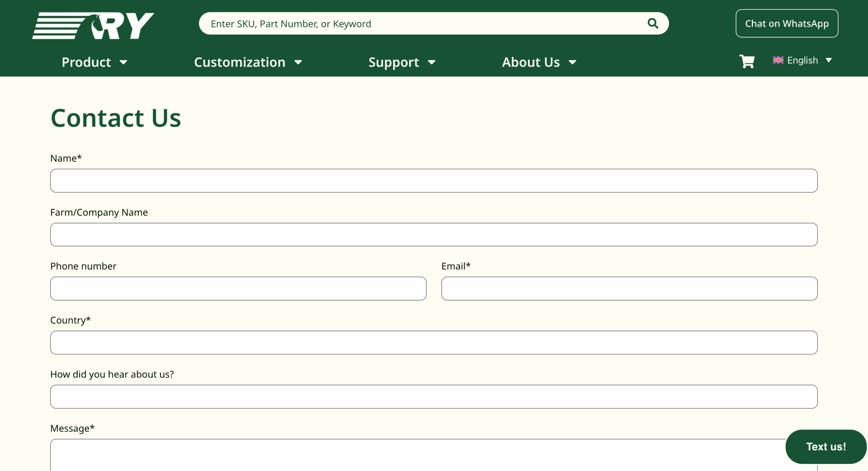
Task: Click the Product menu label
Action: (x=86, y=62)
